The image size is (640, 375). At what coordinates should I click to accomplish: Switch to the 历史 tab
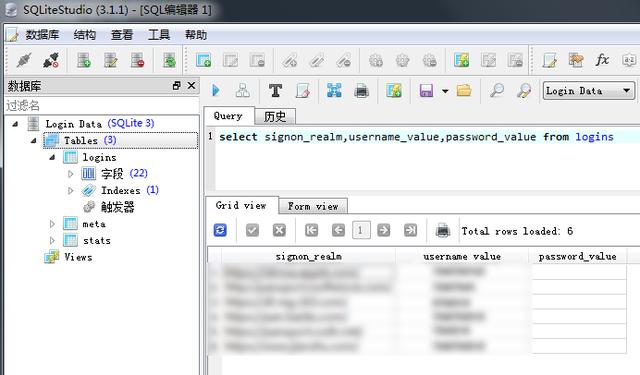coord(275,117)
